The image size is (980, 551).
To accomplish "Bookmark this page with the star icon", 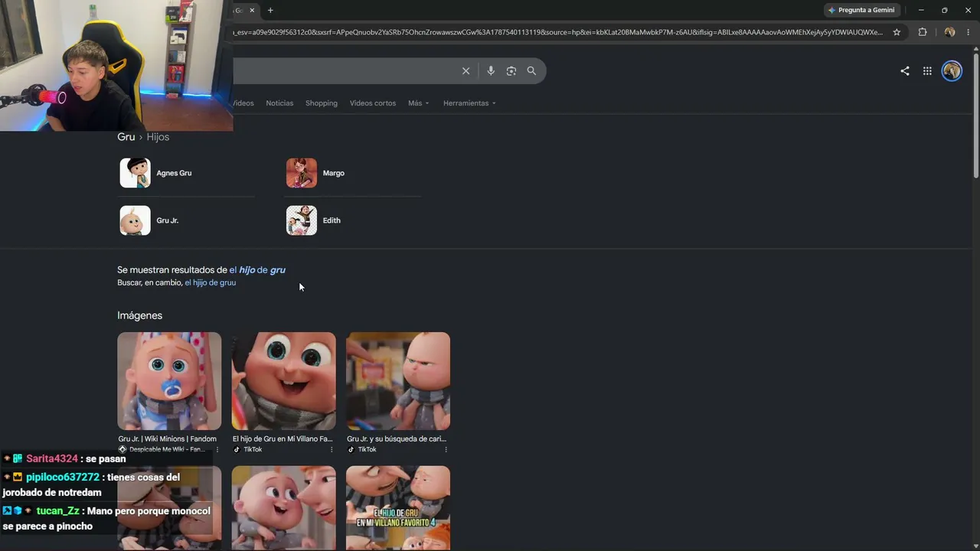I will coord(897,32).
